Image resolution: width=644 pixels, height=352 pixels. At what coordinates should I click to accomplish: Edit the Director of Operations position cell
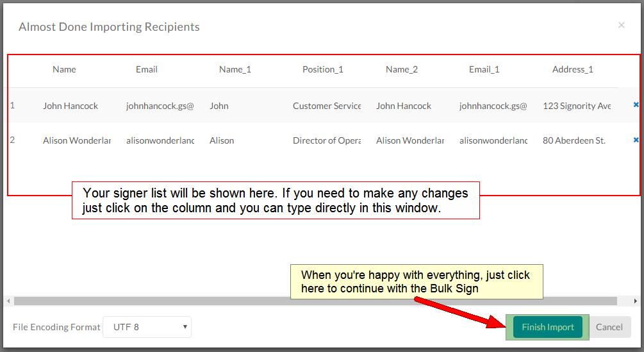coord(327,140)
